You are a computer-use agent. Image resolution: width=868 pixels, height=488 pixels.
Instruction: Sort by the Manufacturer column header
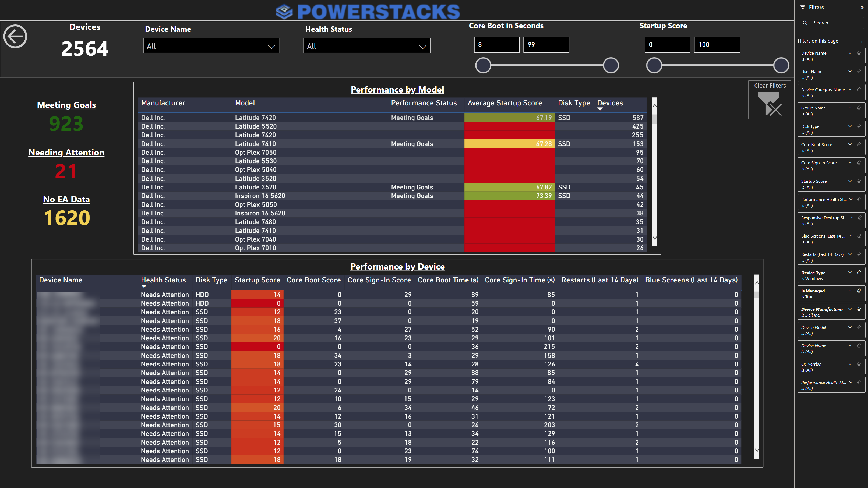coord(163,103)
